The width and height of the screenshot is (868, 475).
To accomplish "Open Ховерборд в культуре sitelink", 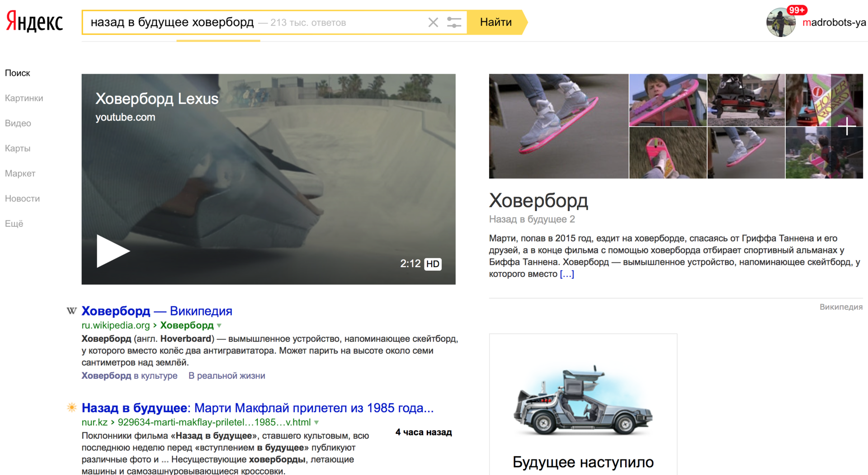I will (x=129, y=376).
